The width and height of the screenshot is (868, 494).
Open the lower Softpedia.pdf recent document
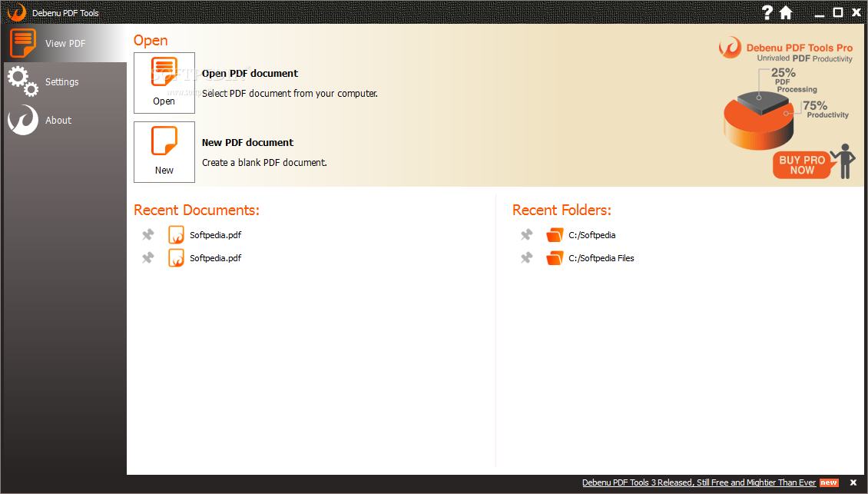point(215,258)
